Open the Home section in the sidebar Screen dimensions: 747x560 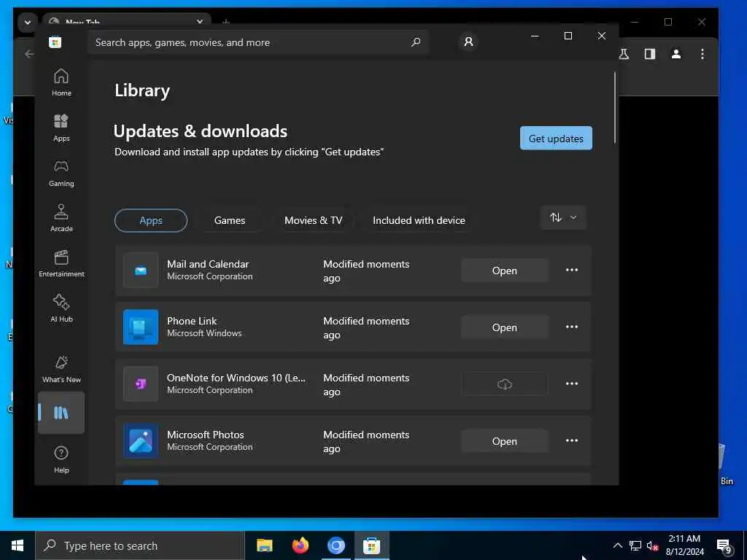[61, 82]
